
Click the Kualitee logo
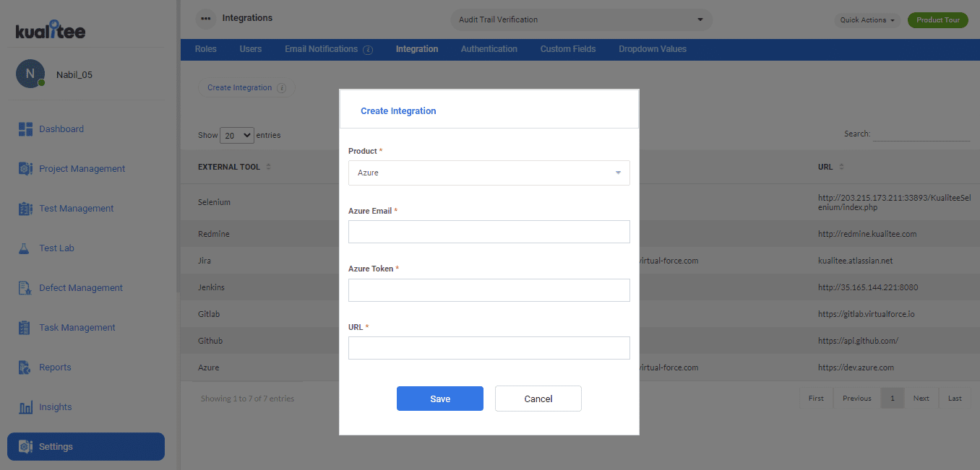[x=51, y=30]
